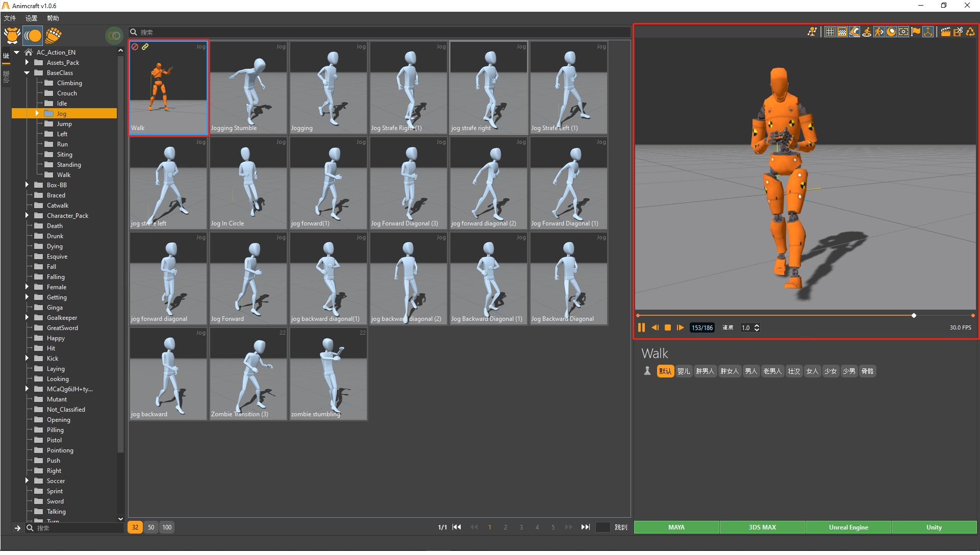Click the fist glove icon in left toolbar
The image size is (980, 555).
click(x=53, y=35)
